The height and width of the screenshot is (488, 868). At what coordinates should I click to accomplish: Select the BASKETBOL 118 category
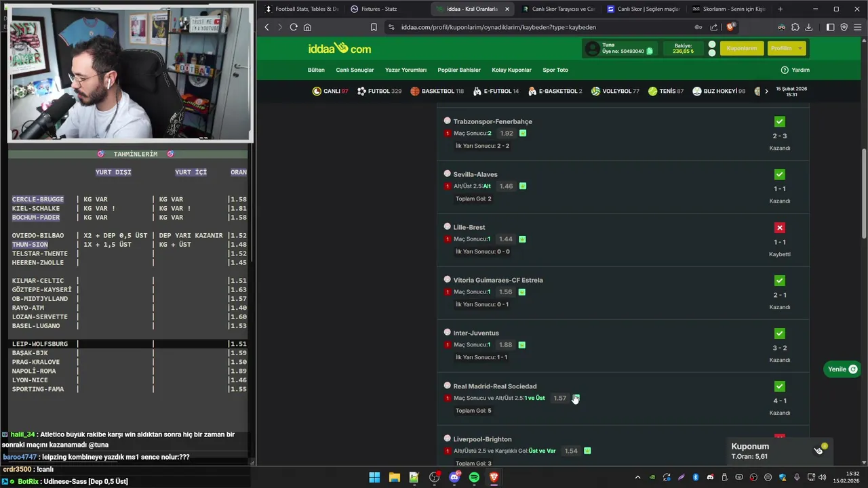(x=437, y=91)
